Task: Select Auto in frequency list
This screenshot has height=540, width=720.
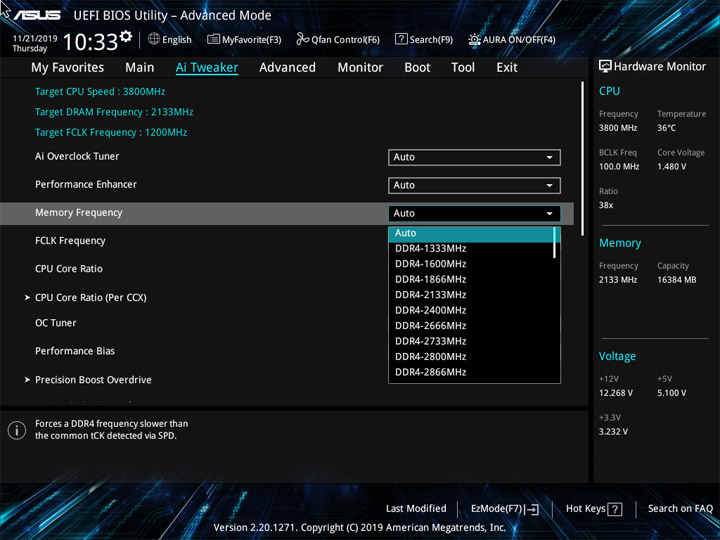Action: tap(472, 233)
